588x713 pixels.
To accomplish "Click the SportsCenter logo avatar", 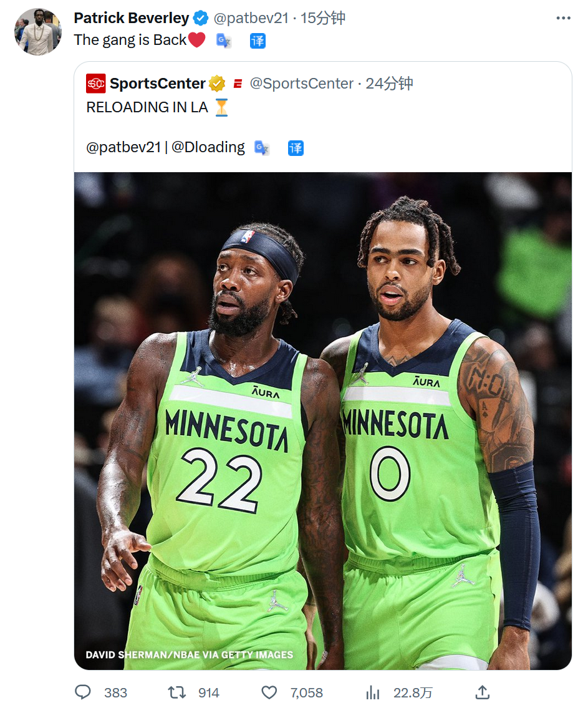I will click(96, 84).
